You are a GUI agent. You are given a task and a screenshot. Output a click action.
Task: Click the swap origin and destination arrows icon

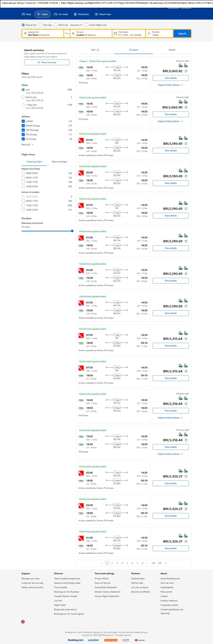point(67,33)
